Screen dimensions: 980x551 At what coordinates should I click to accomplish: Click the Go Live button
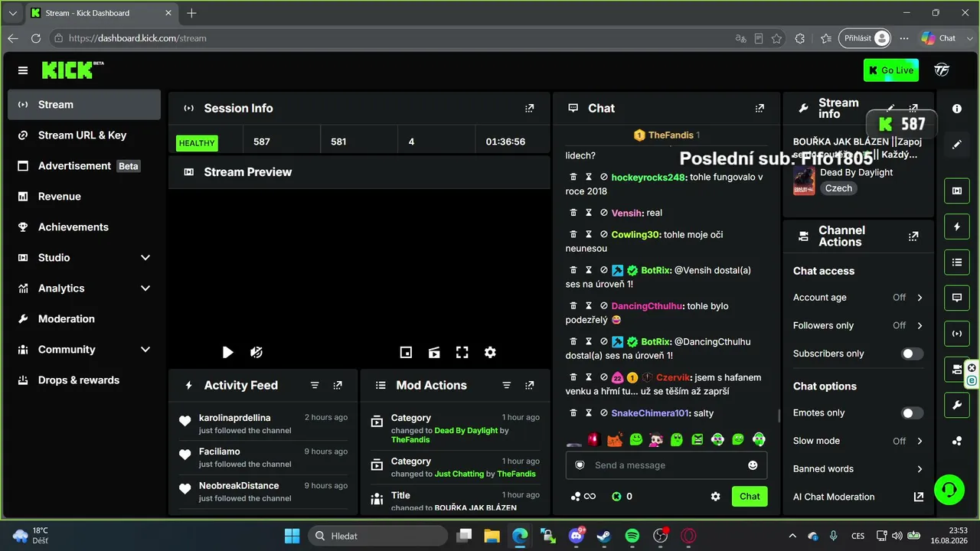click(891, 70)
